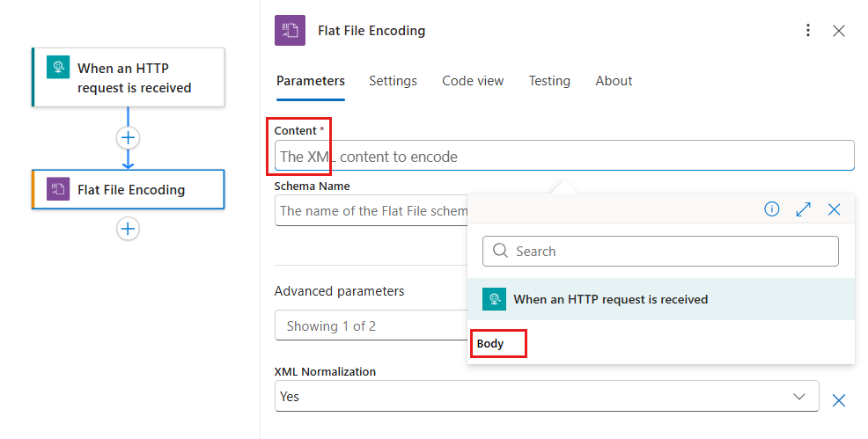Open the Advanced parameters dropdown
The image size is (868, 439).
coord(370,326)
